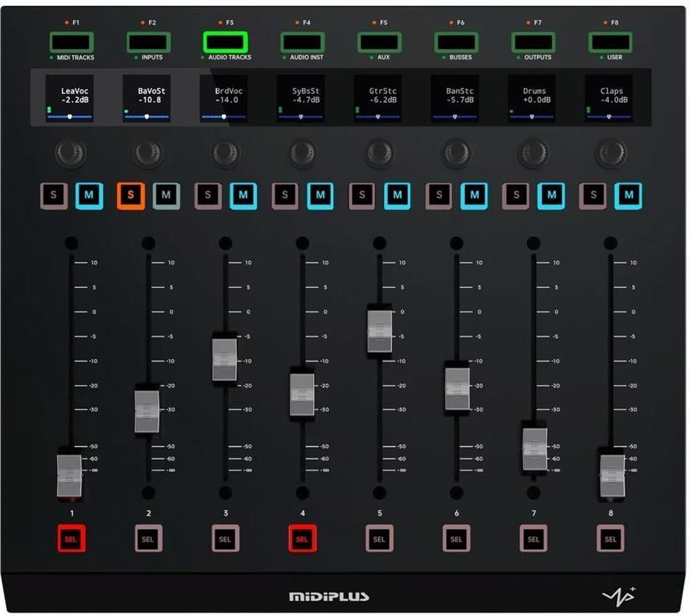Screen dimensions: 690x616
Task: Mute the Drums channel 7
Action: point(551,195)
